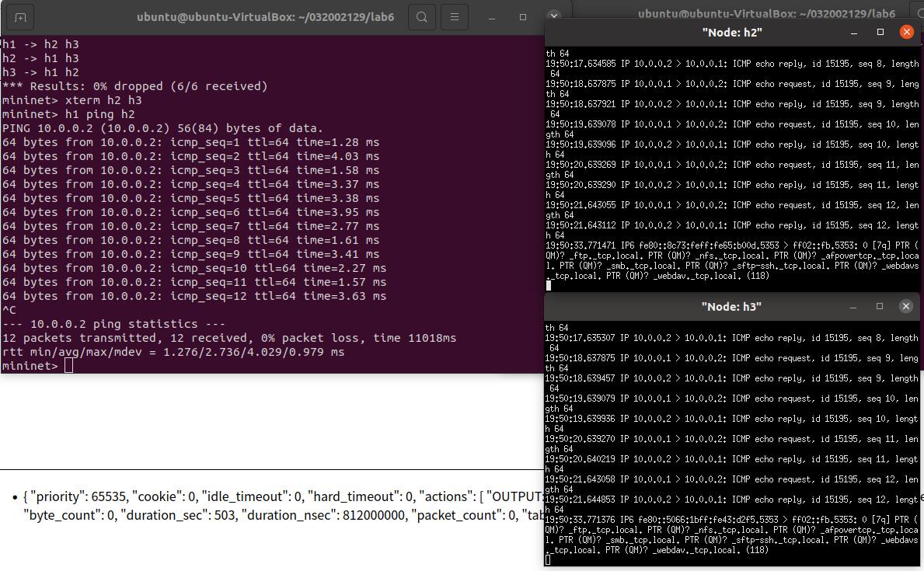Screen dimensions: 924x571
Task: Click the icmp_seq=8 time=1.61 ms line
Action: point(191,240)
